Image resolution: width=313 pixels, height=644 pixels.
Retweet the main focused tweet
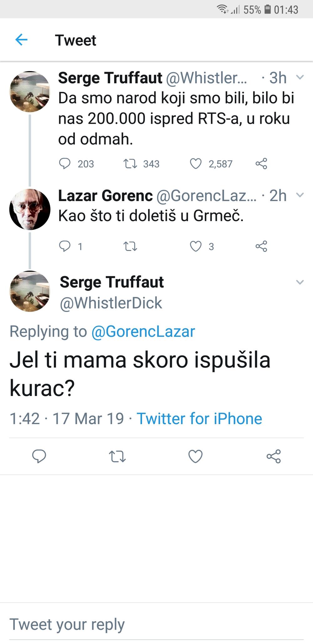(x=117, y=456)
